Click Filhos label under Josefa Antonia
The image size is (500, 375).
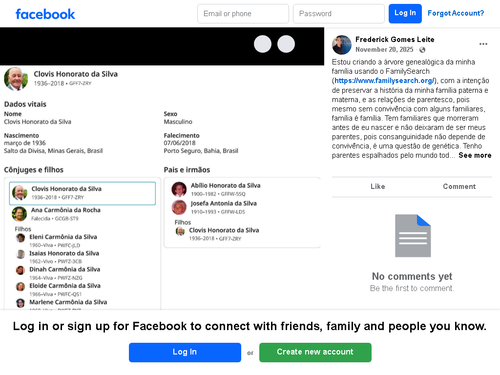(x=183, y=222)
